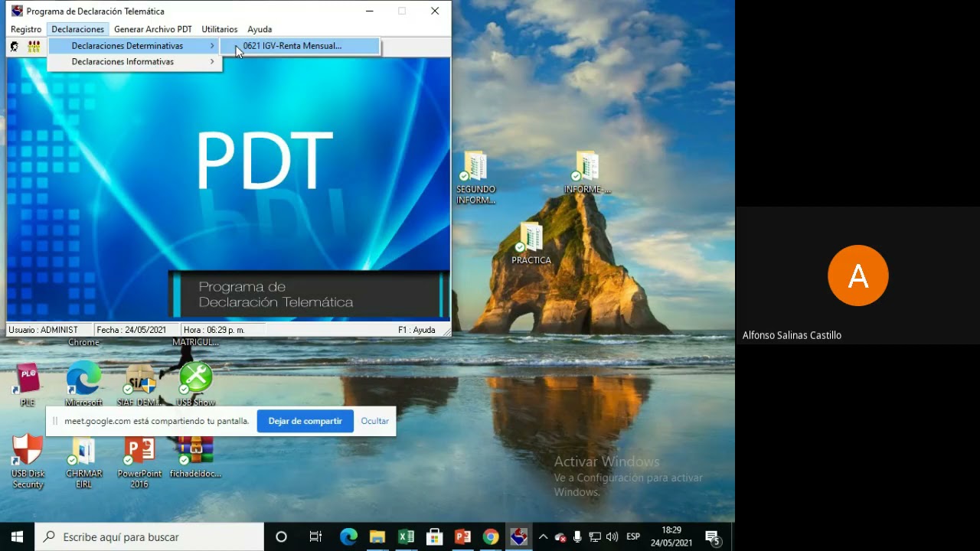Select 0621 IGV-Renta Mensual entry
This screenshot has height=551, width=980.
[299, 46]
